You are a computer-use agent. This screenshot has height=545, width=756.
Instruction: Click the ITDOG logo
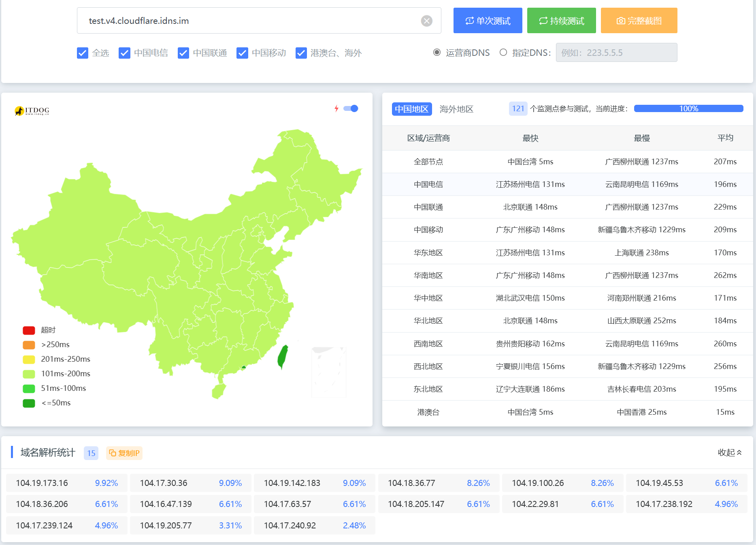(32, 110)
